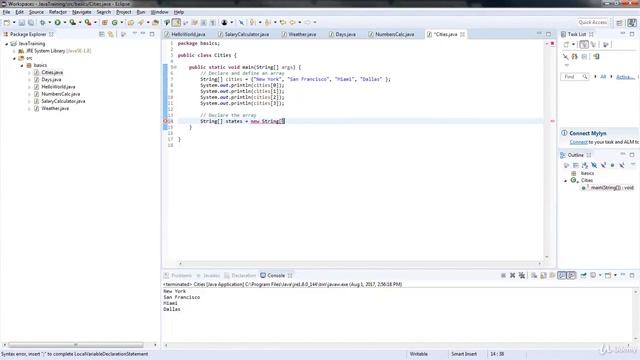Toggle Categorized view in Task List

point(584,44)
